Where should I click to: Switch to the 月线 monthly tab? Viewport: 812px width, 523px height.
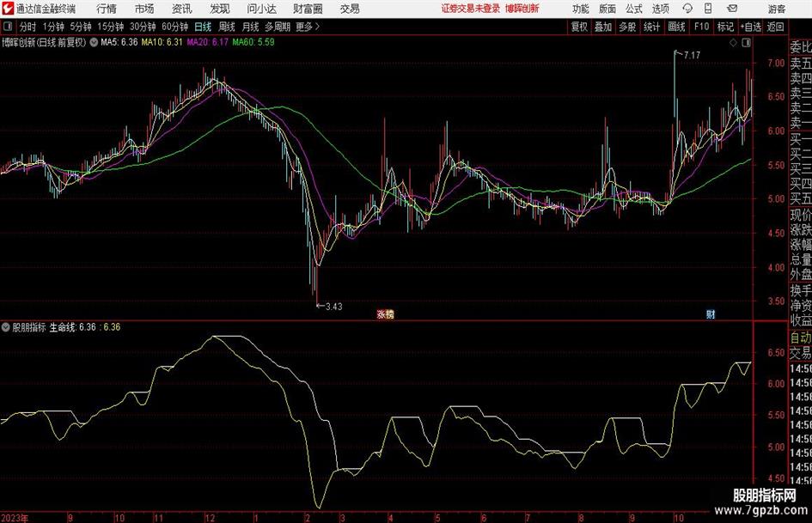(x=251, y=27)
